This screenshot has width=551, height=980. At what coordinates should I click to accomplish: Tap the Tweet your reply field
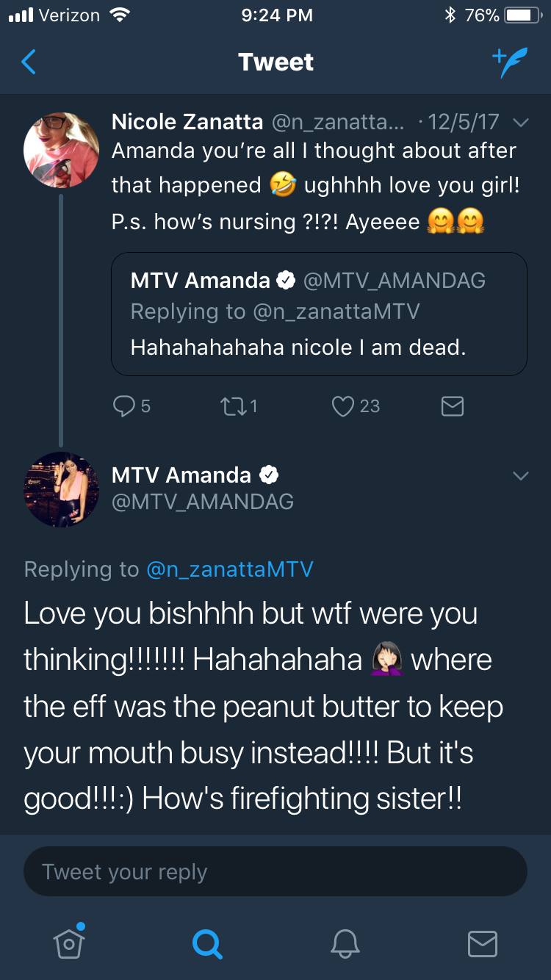275,872
